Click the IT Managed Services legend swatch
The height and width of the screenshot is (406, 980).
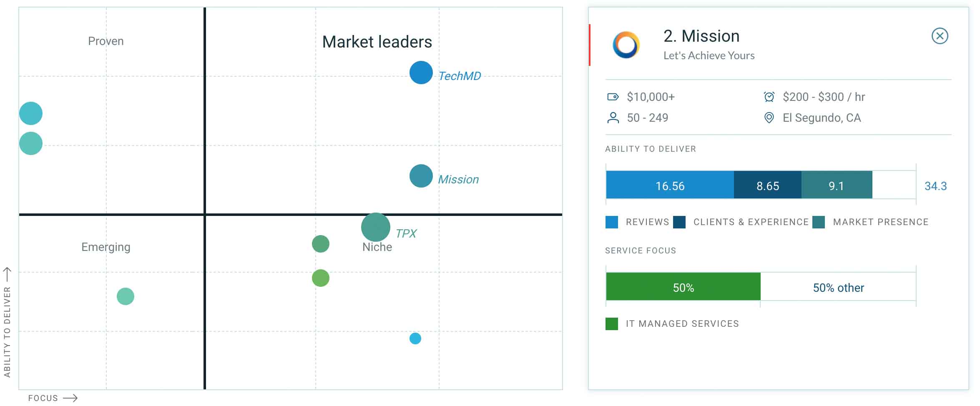point(611,324)
